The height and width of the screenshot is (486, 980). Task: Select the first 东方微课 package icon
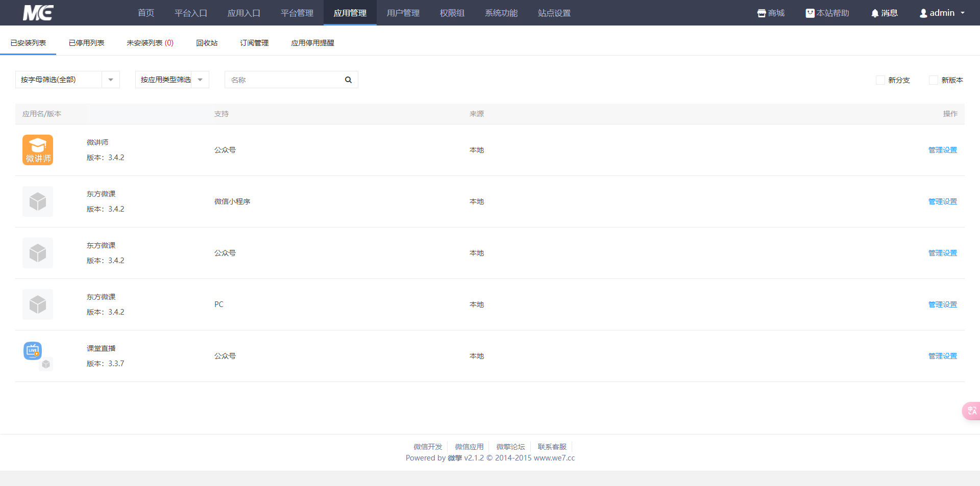[x=37, y=201]
